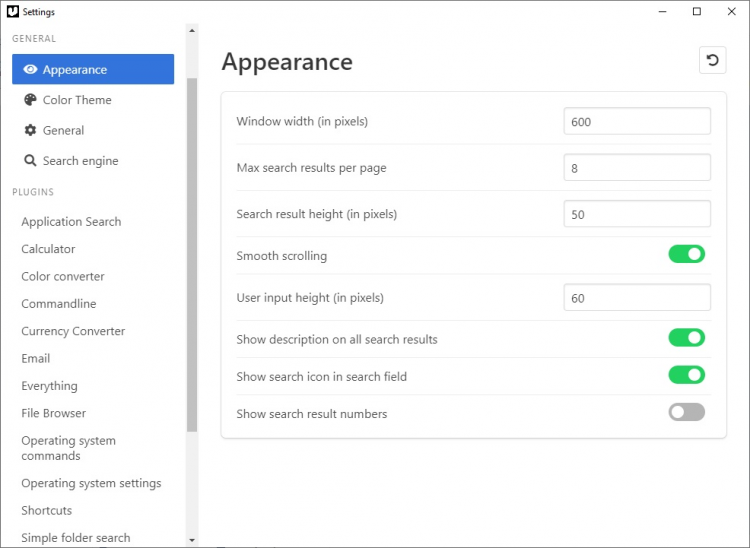
Task: Open Color converter plugin settings
Action: (x=63, y=276)
